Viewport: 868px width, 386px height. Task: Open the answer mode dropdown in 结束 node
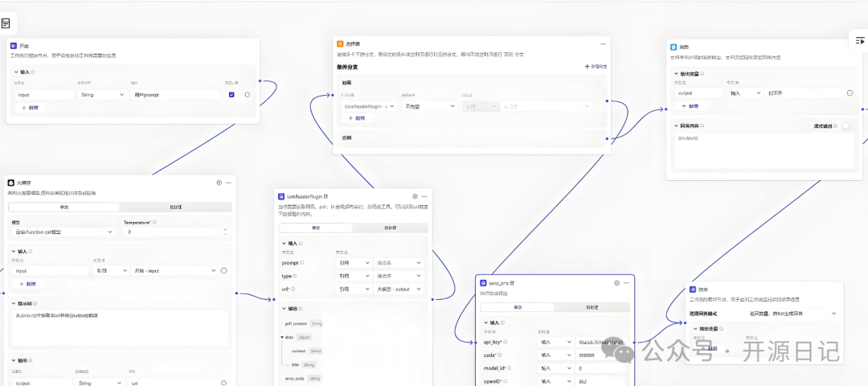point(792,314)
